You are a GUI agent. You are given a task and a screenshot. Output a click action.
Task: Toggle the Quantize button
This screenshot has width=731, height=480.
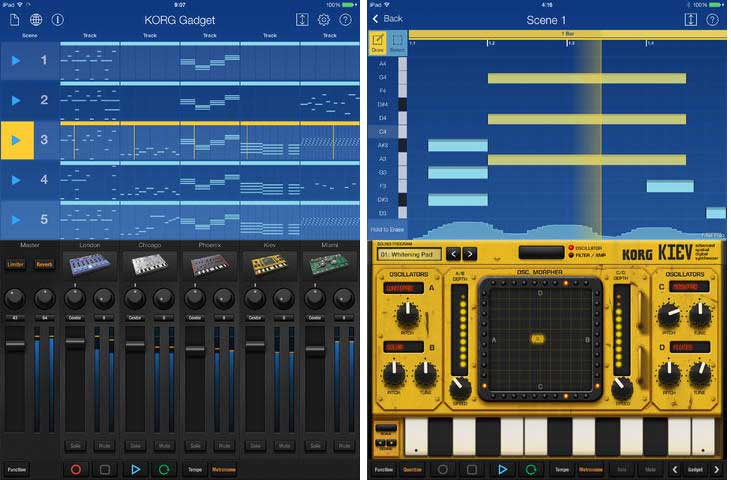coord(412,469)
